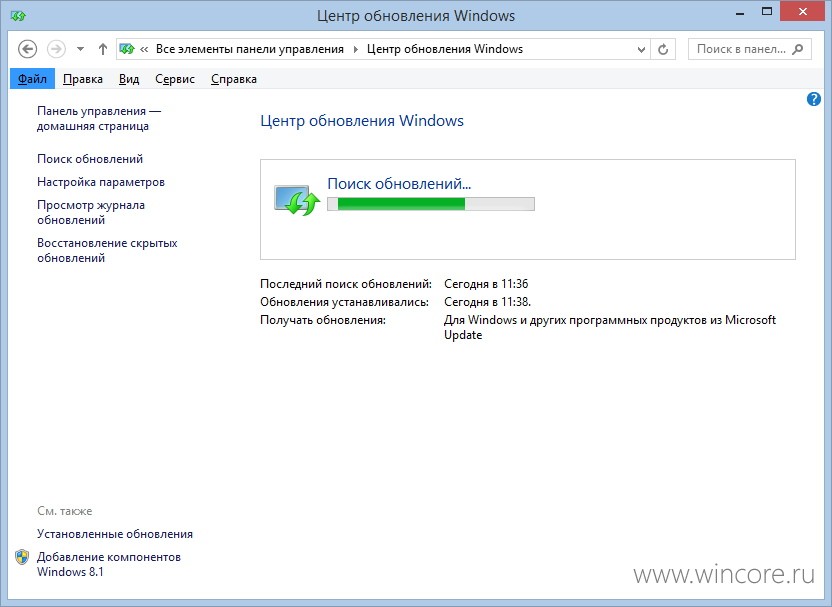Click the Последний поиск обновлений: label
The width and height of the screenshot is (832, 607).
click(x=346, y=284)
